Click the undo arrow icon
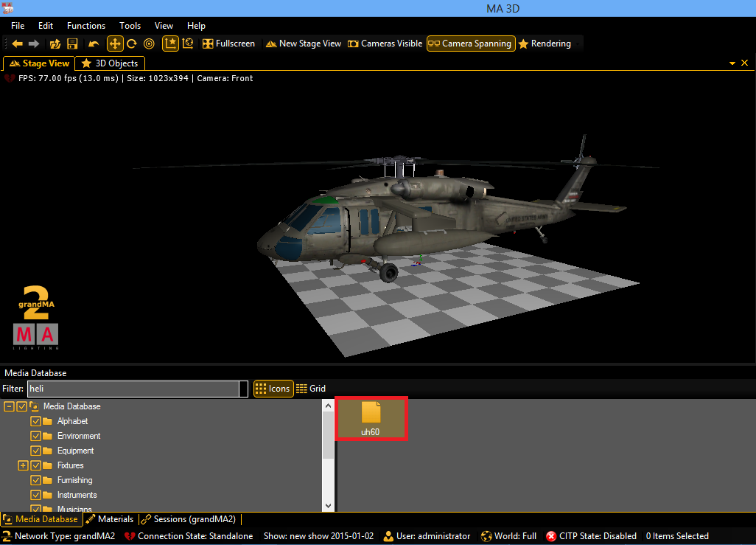Image resolution: width=756 pixels, height=545 pixels. (94, 44)
